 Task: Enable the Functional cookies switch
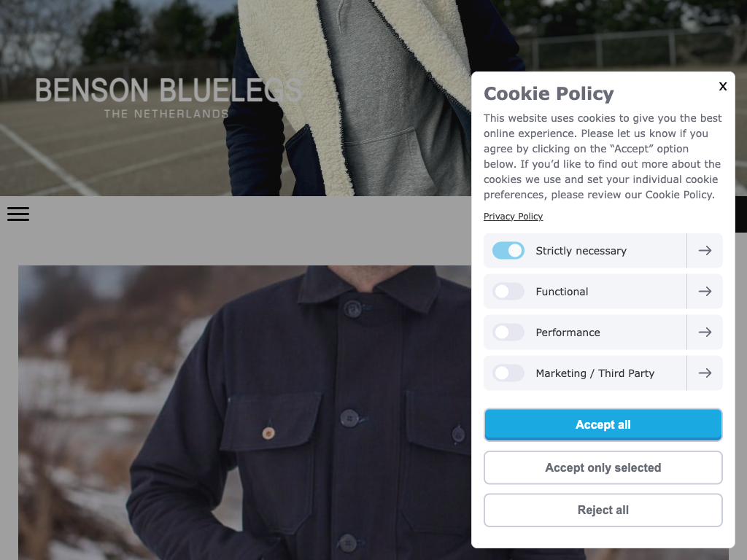(x=508, y=292)
